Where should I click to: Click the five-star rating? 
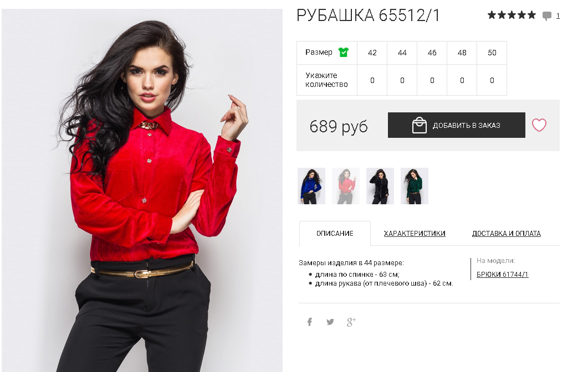pos(512,15)
